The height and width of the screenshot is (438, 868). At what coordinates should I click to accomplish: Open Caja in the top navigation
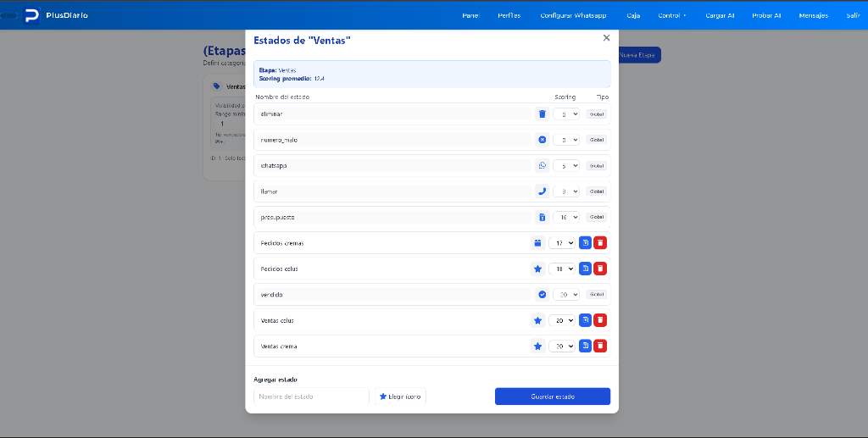(633, 15)
